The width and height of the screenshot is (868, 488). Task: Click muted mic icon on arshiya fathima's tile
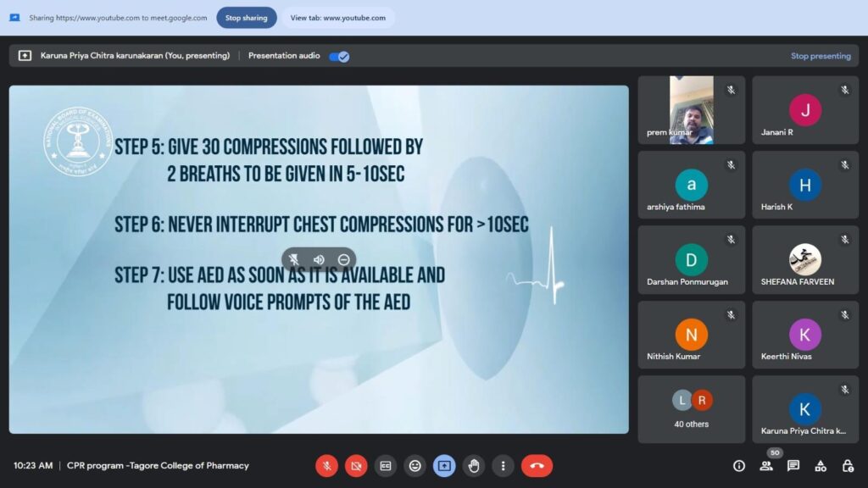pos(732,165)
